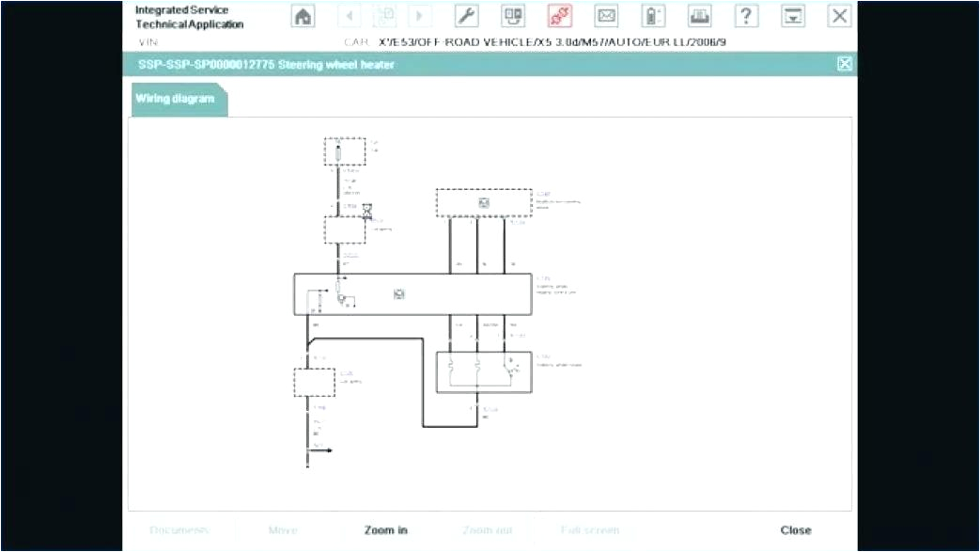Viewport: 980px width, 552px height.
Task: Open the home screen icon
Action: click(x=303, y=16)
